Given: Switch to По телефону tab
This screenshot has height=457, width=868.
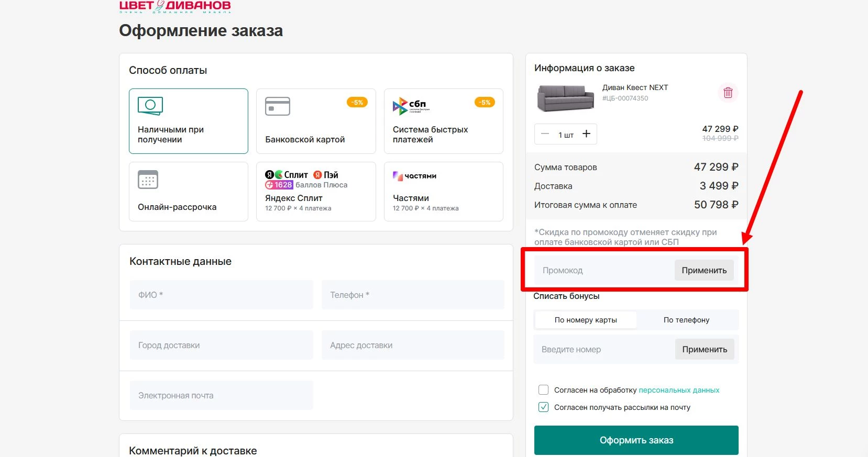Looking at the screenshot, I should [687, 320].
